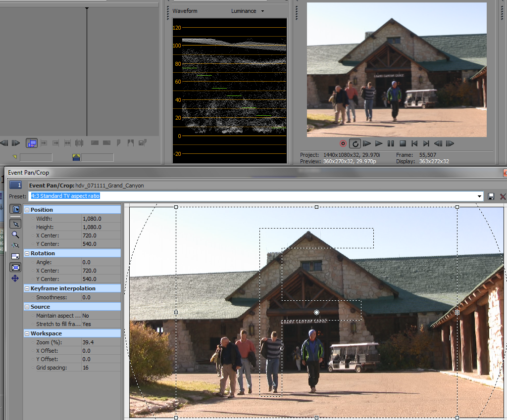This screenshot has width=507, height=420.
Task: Click Rotation Angle value 0.0
Action: click(x=101, y=262)
